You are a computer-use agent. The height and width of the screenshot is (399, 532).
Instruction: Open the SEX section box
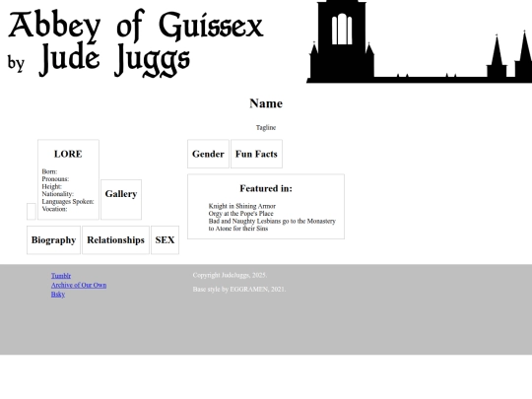165,239
